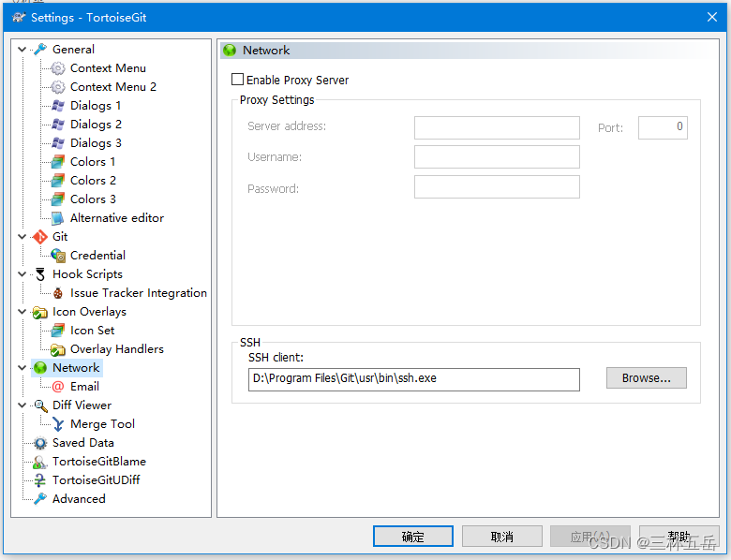Click the Colors 3 icon
Image resolution: width=731 pixels, height=560 pixels.
[x=58, y=199]
